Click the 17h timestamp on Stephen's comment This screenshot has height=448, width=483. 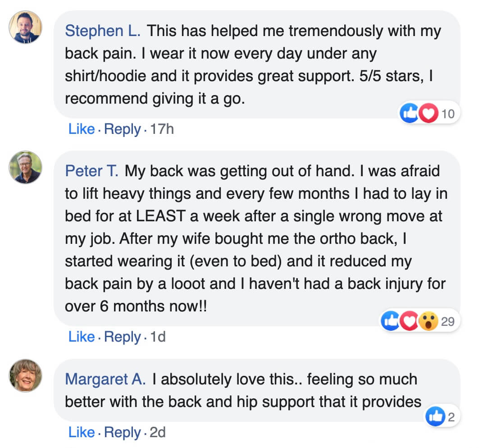[162, 129]
